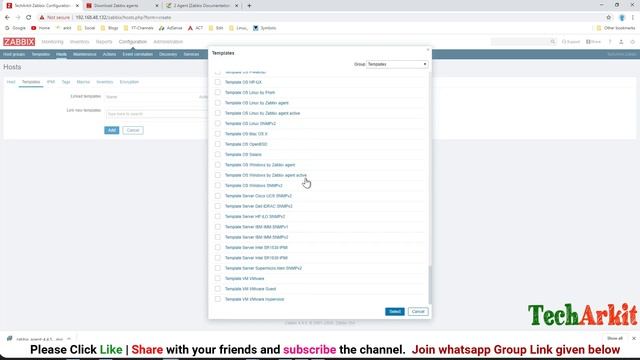Click Cancel button on Hosts form

tap(133, 130)
